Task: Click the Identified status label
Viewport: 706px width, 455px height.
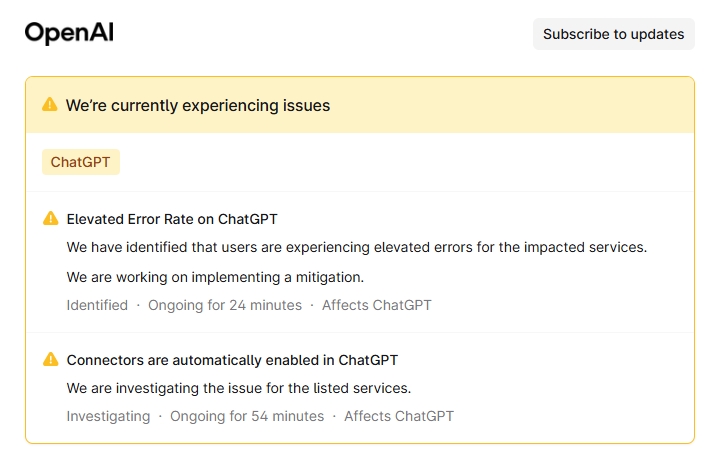Action: (97, 305)
